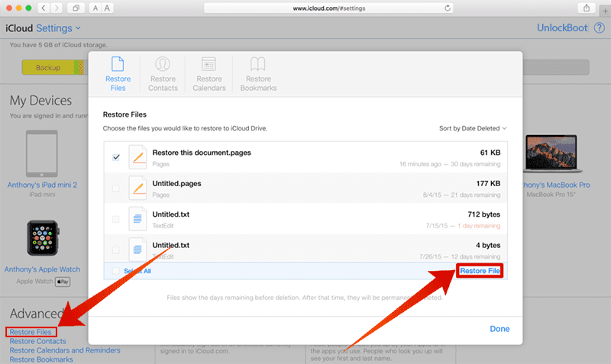Screen dimensions: 611x364
Task: Click Anthony's iPad mini 2 name link
Action: click(42, 185)
